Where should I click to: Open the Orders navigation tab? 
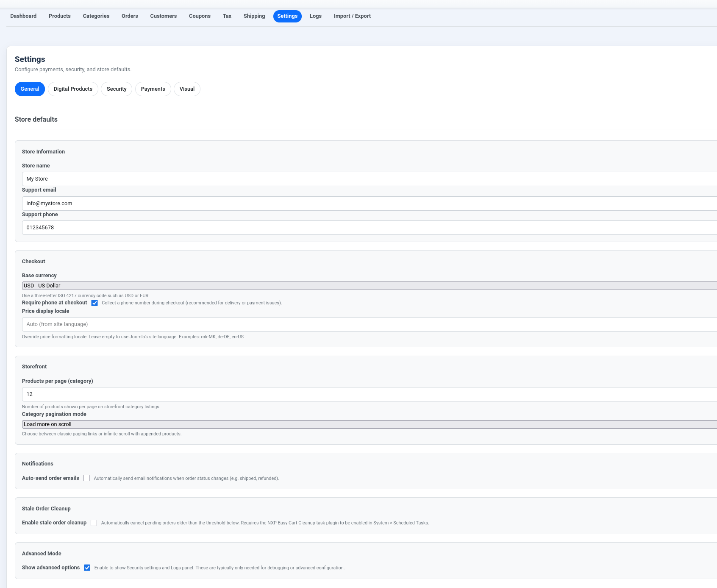pos(130,16)
